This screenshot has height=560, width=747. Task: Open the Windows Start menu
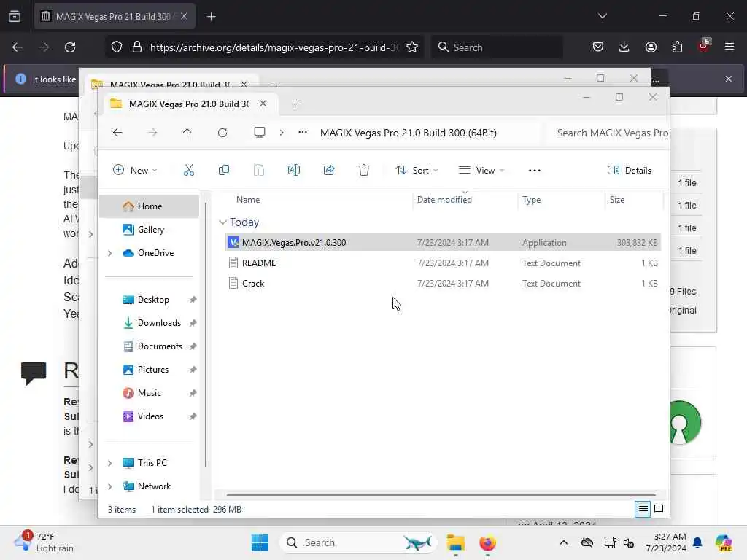260,542
